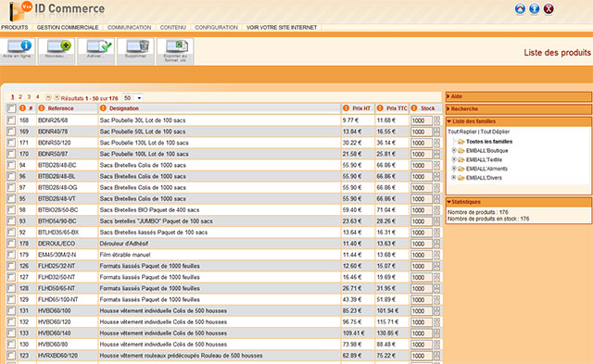Go to results page 3

coord(29,97)
